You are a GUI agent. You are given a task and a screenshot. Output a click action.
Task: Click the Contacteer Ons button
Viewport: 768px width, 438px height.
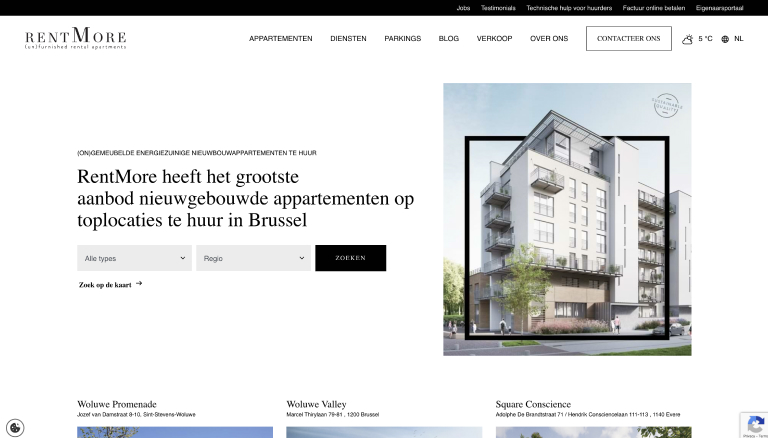629,39
